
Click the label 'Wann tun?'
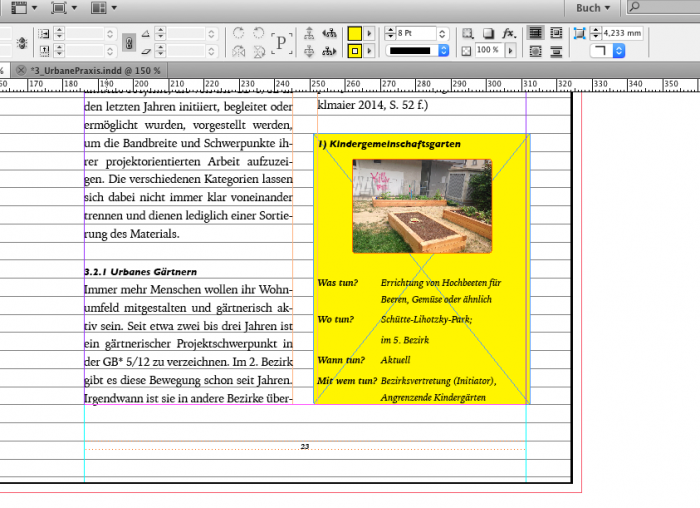coord(341,360)
